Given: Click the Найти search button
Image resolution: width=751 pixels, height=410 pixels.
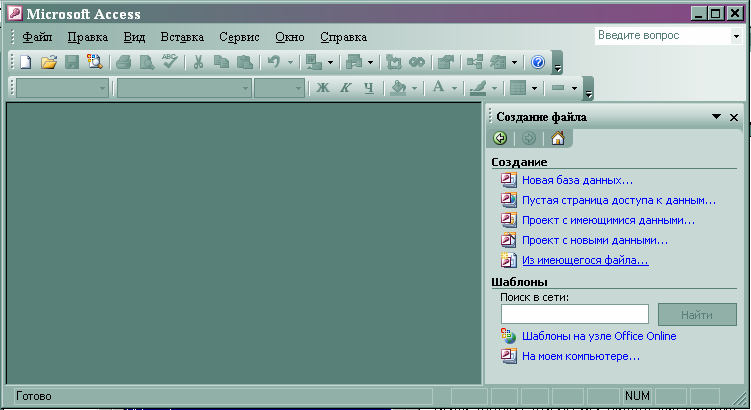Looking at the screenshot, I should coord(697,315).
